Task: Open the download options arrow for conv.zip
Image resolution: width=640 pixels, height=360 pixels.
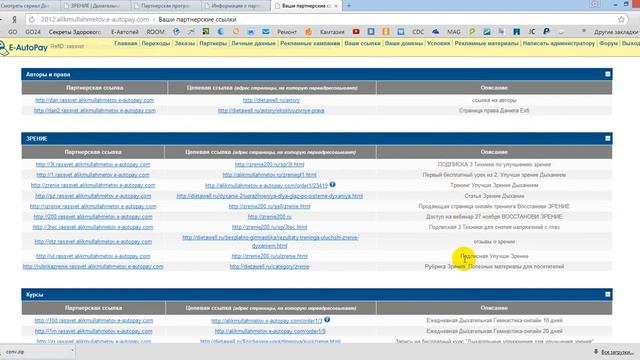Action: [72, 351]
